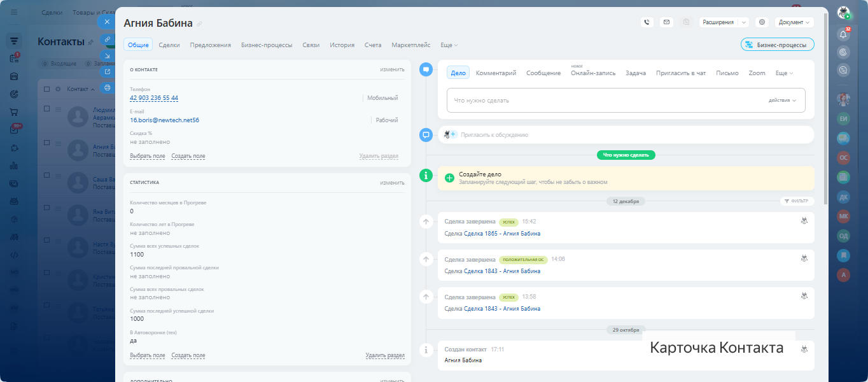The image size is (868, 382).
Task: Close the contact card with the X button
Action: (x=107, y=22)
